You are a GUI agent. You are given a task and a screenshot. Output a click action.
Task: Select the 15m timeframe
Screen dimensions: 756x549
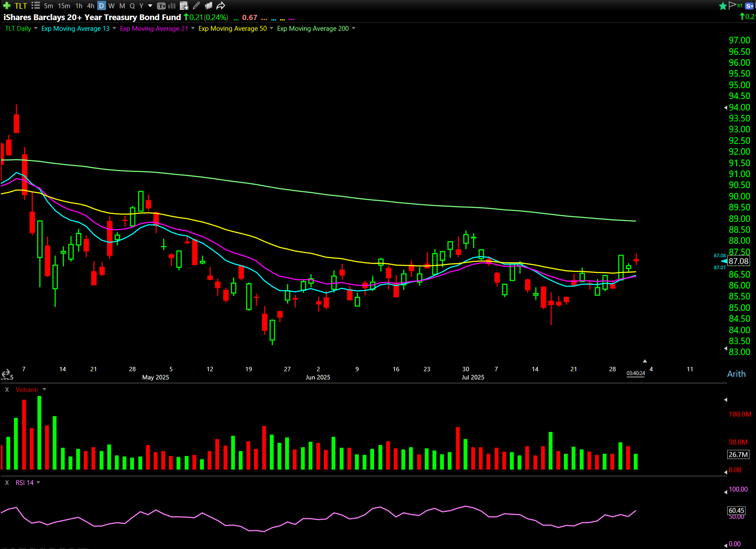[64, 6]
